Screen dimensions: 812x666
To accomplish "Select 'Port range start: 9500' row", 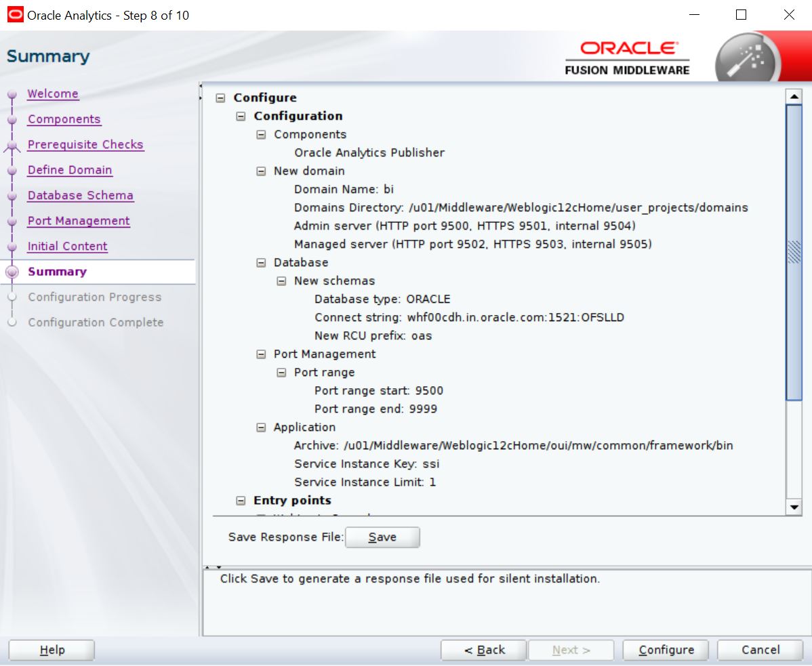I will (x=379, y=391).
